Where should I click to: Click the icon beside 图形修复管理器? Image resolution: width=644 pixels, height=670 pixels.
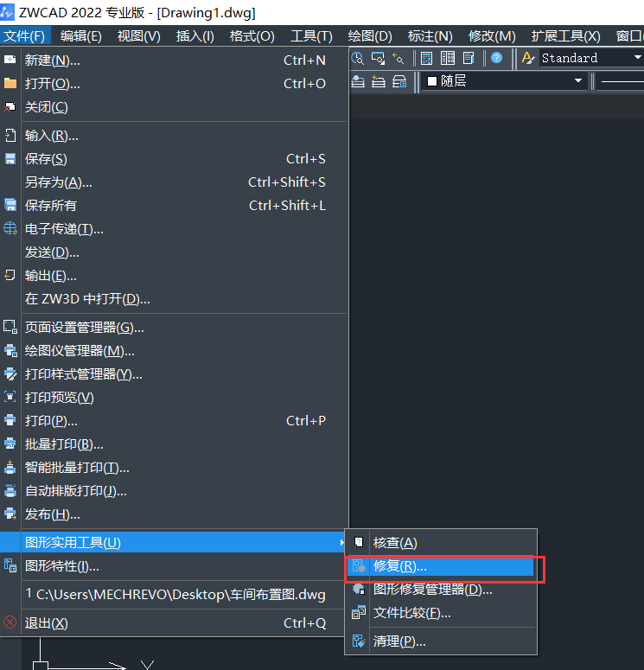(359, 590)
